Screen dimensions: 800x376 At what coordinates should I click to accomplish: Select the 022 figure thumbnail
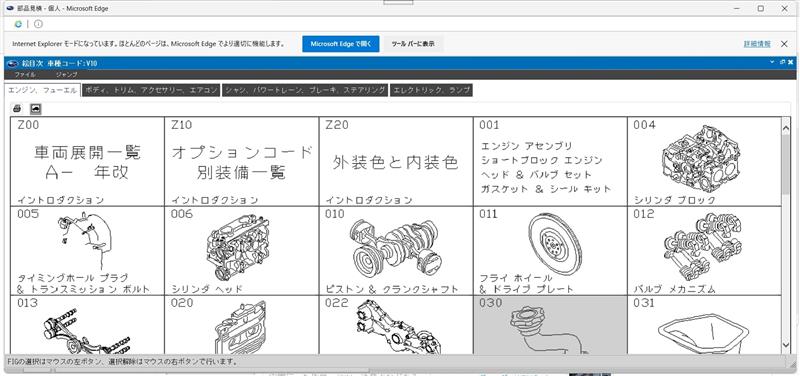[x=396, y=325]
